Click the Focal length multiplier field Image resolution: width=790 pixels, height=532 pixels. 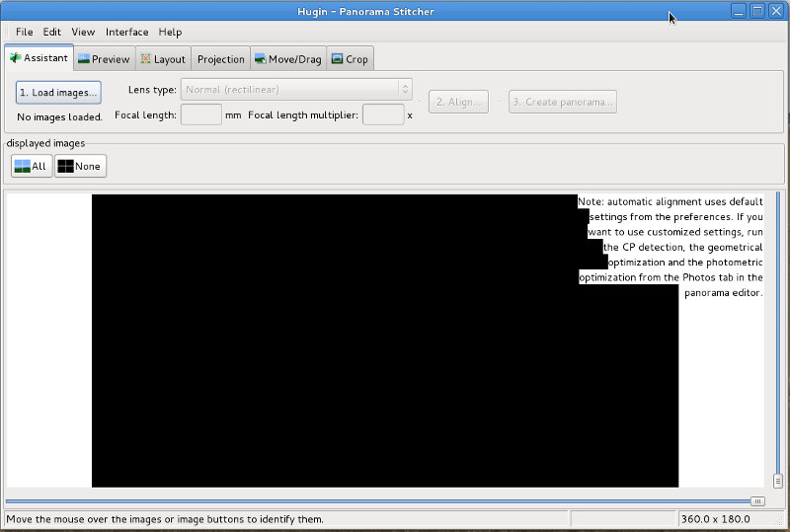383,114
